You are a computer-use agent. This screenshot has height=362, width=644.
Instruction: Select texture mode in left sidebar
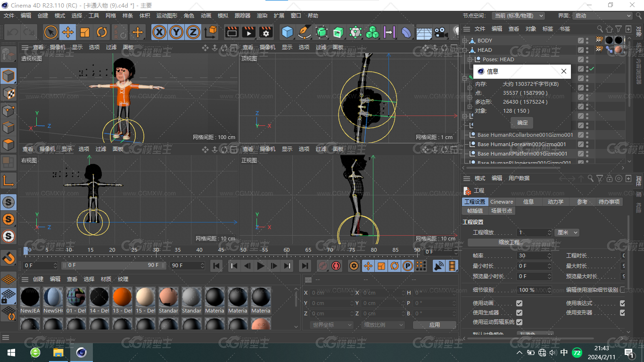click(x=8, y=93)
